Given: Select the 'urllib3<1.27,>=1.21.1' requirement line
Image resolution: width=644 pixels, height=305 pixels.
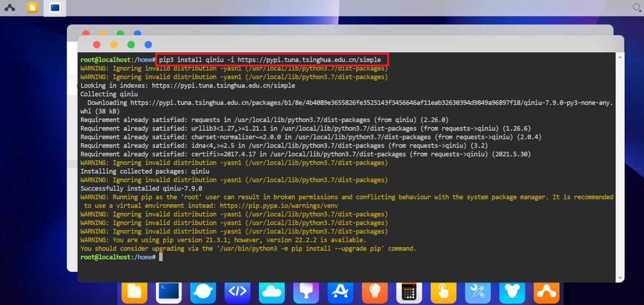Looking at the screenshot, I should (305, 129).
